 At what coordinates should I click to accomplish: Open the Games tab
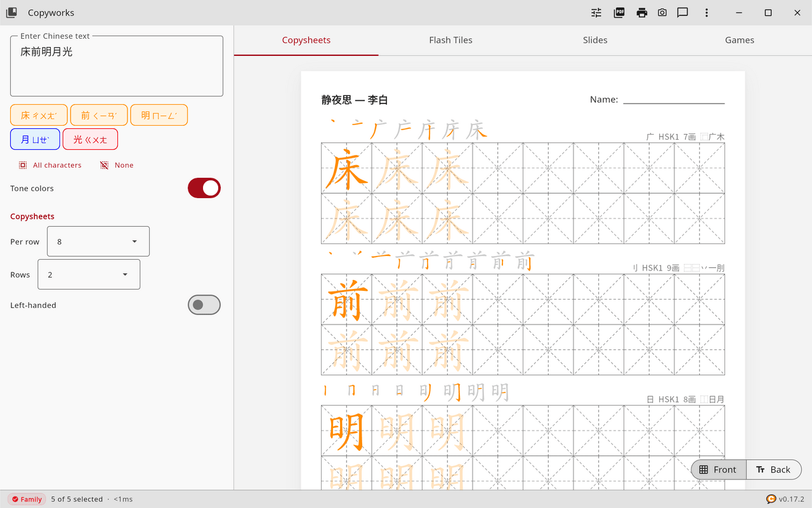pyautogui.click(x=740, y=40)
